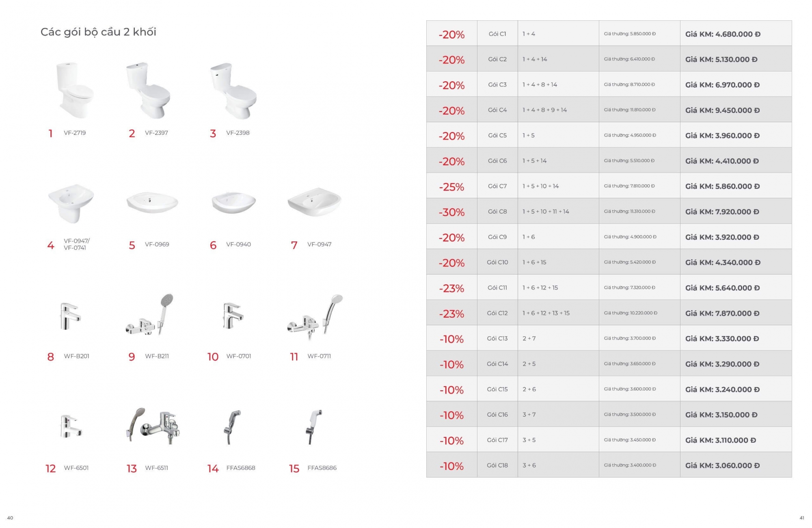812x528 pixels.
Task: Select the WF-B201 faucet image
Action: point(70,316)
